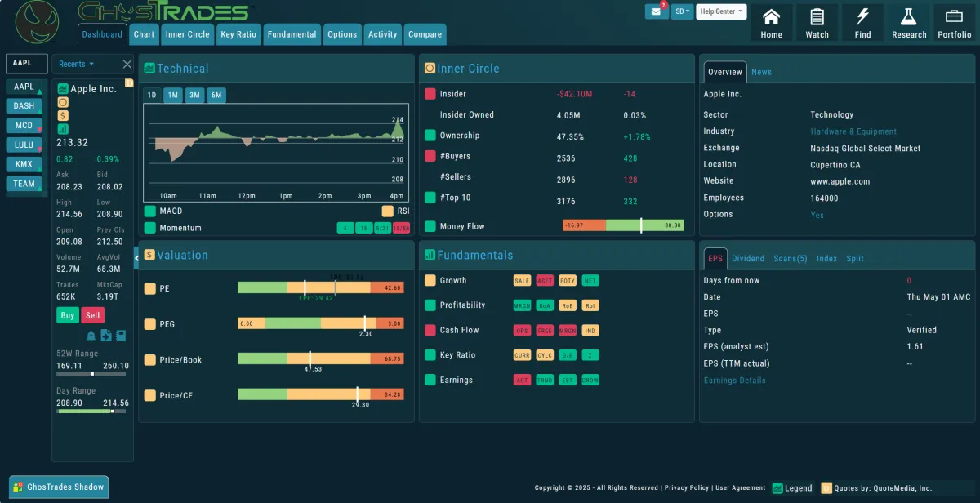Switch to the Key Ratio tab

point(238,34)
